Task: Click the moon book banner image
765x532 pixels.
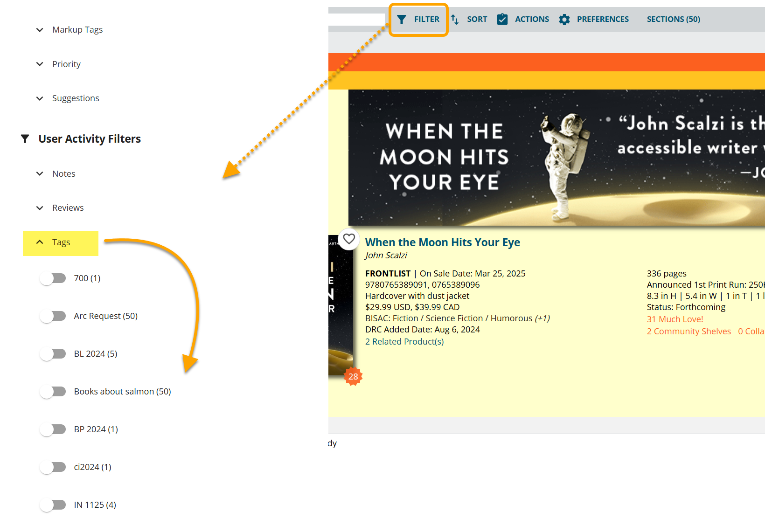Action: click(x=556, y=158)
